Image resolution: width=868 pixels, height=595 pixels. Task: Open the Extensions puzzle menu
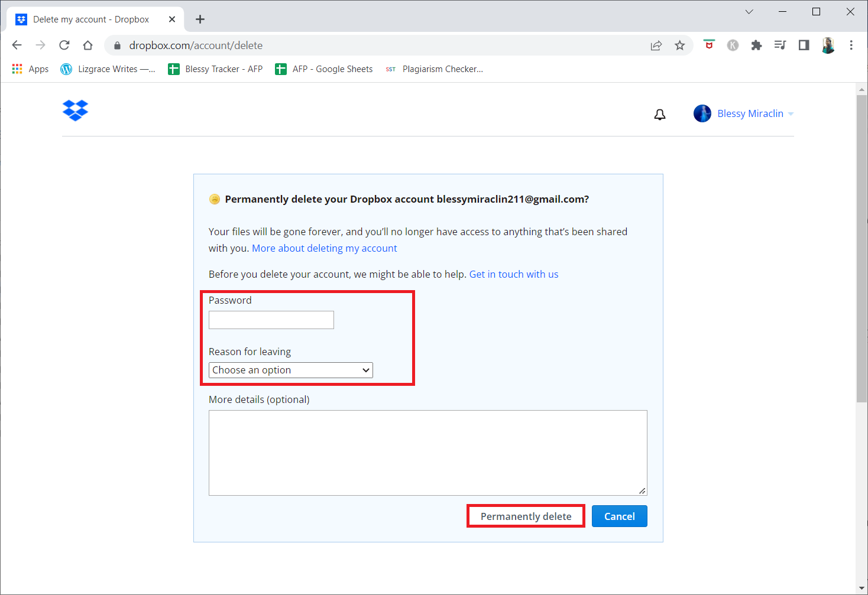click(756, 45)
